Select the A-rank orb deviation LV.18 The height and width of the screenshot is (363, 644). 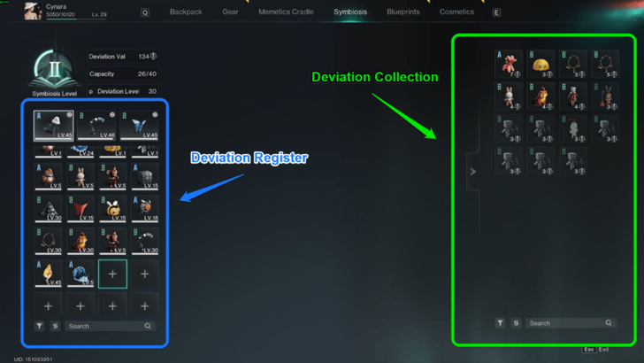pyautogui.click(x=145, y=209)
